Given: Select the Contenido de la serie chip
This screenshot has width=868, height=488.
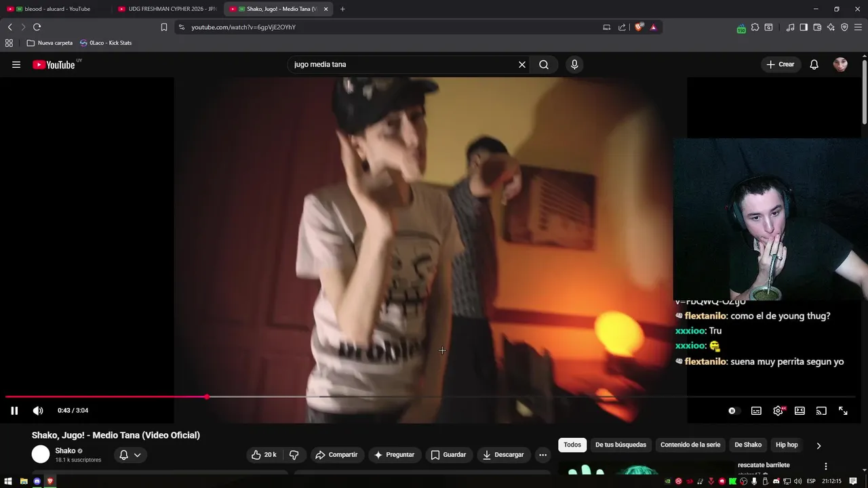Looking at the screenshot, I should pyautogui.click(x=690, y=445).
